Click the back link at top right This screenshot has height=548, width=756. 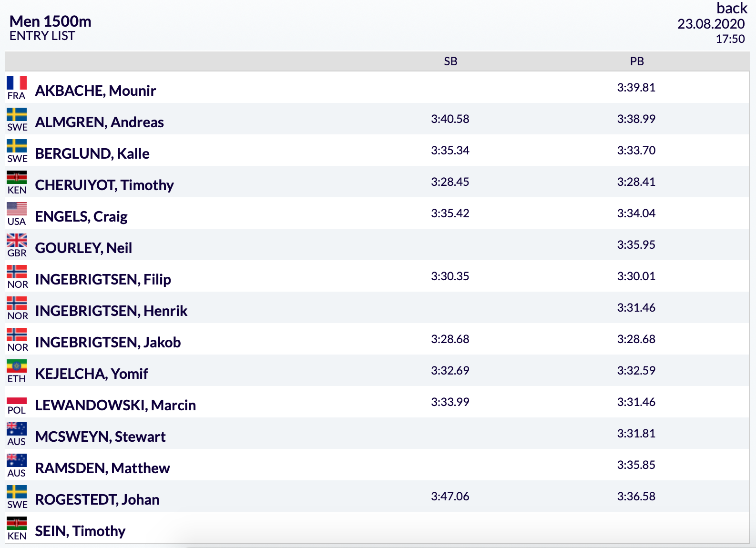(732, 8)
